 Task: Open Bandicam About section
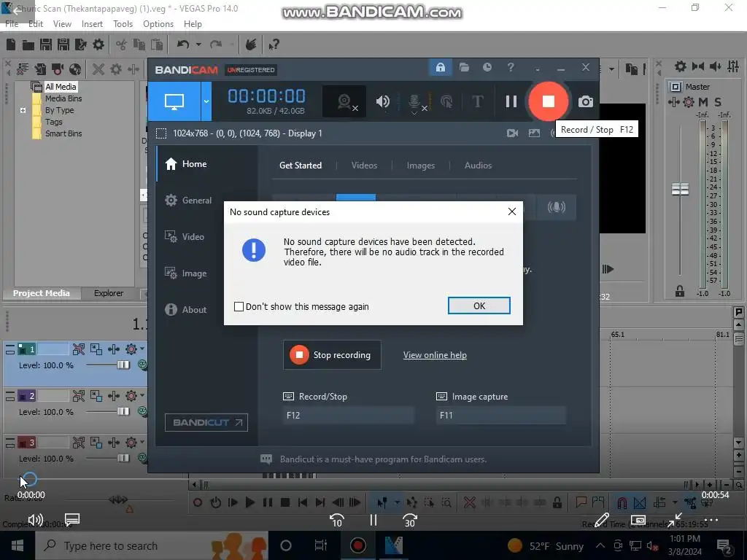(186, 309)
